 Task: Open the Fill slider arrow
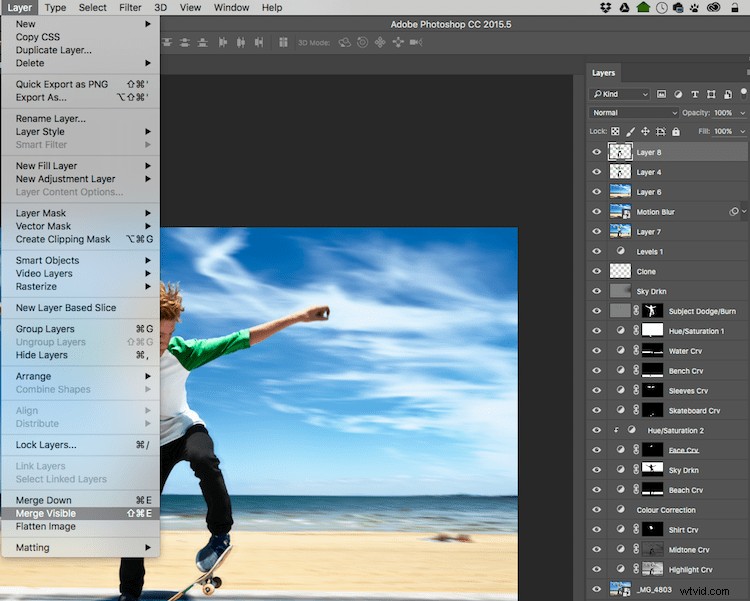click(x=743, y=132)
